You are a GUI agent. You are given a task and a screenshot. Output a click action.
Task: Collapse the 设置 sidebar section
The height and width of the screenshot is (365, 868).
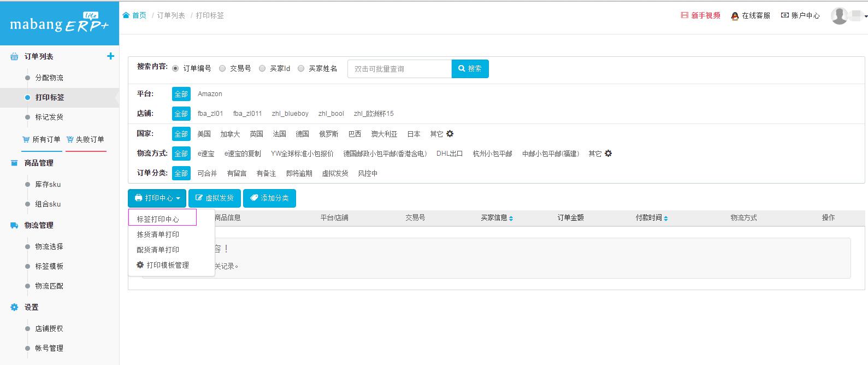tap(32, 307)
